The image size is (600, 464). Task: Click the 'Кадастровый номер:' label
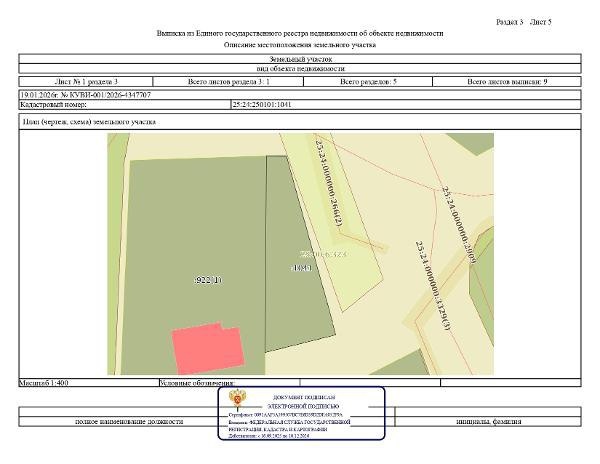53,104
